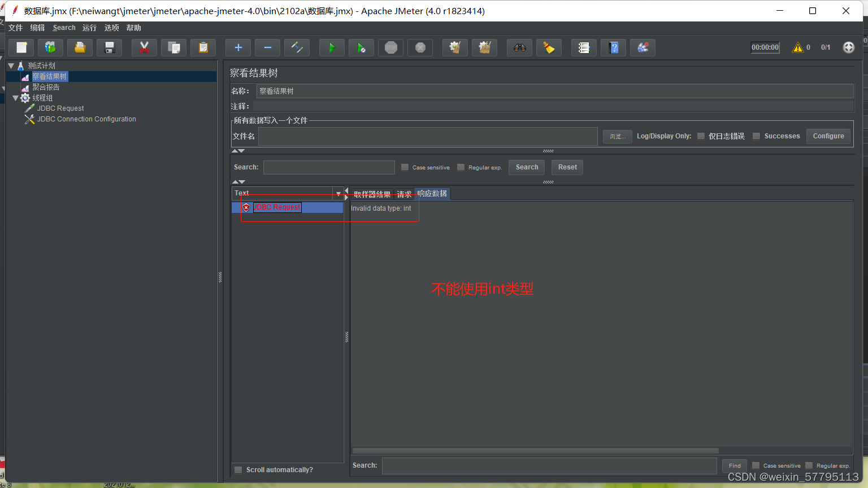Switch to the 取样器结果 tab

click(x=372, y=194)
